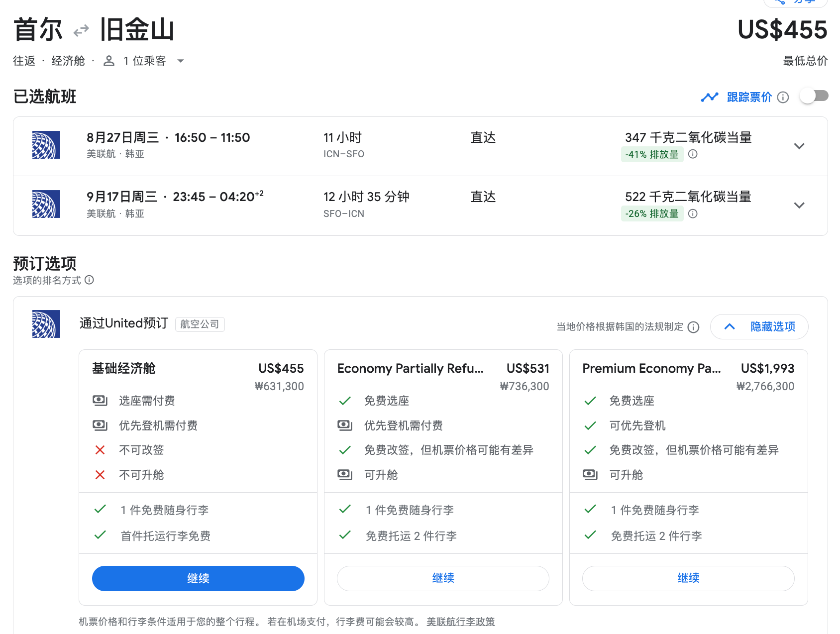Collapse options with 隐藏选项 button
The width and height of the screenshot is (840, 634).
tap(759, 326)
